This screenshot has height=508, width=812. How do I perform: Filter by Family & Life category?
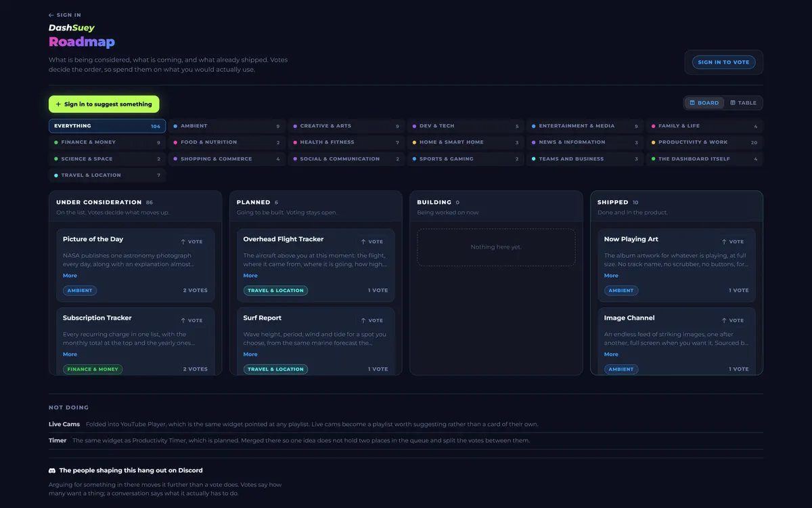(x=704, y=126)
